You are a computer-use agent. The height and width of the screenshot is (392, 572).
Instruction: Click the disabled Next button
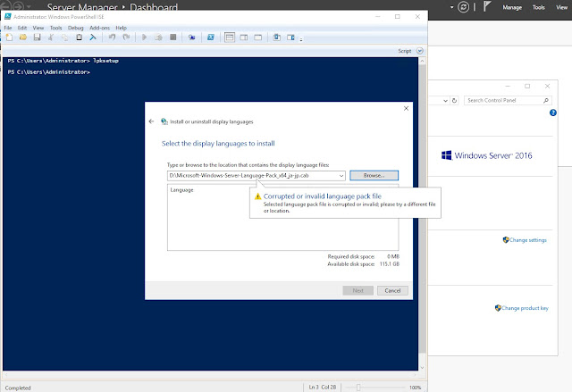357,290
